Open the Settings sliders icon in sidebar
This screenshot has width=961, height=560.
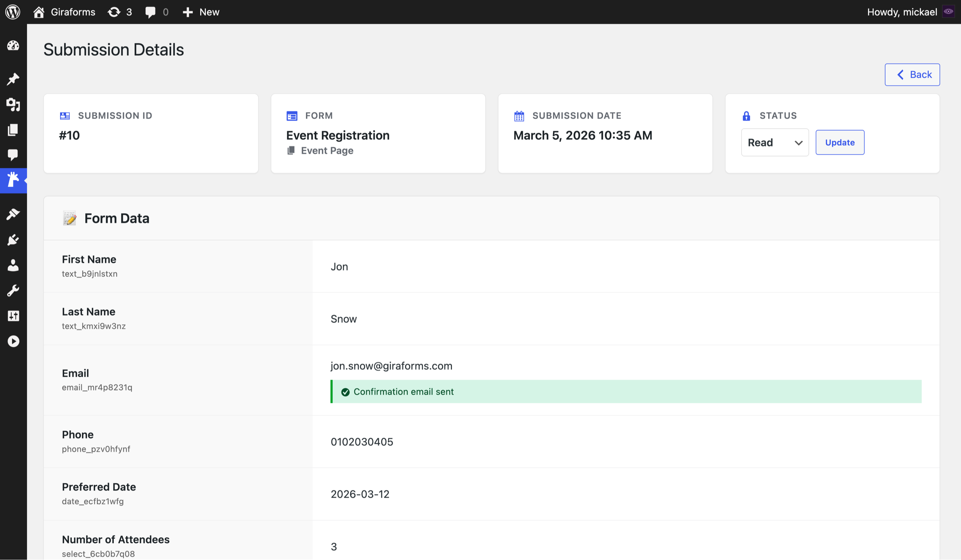13,316
